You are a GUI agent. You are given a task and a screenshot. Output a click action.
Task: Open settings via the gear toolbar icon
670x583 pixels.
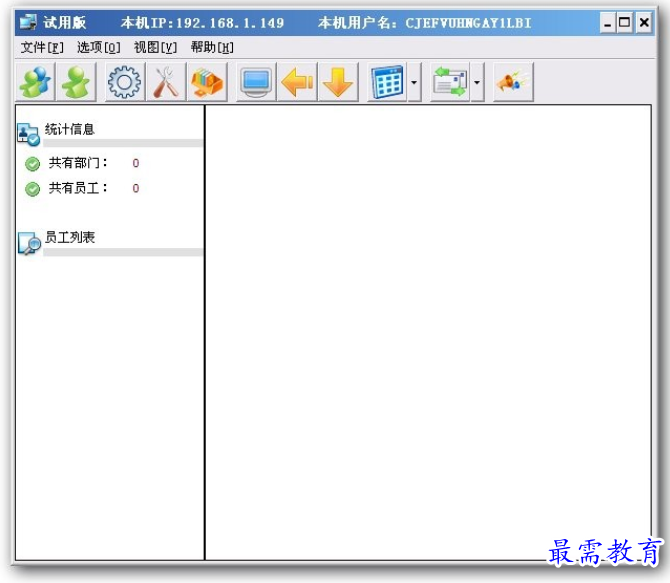124,82
